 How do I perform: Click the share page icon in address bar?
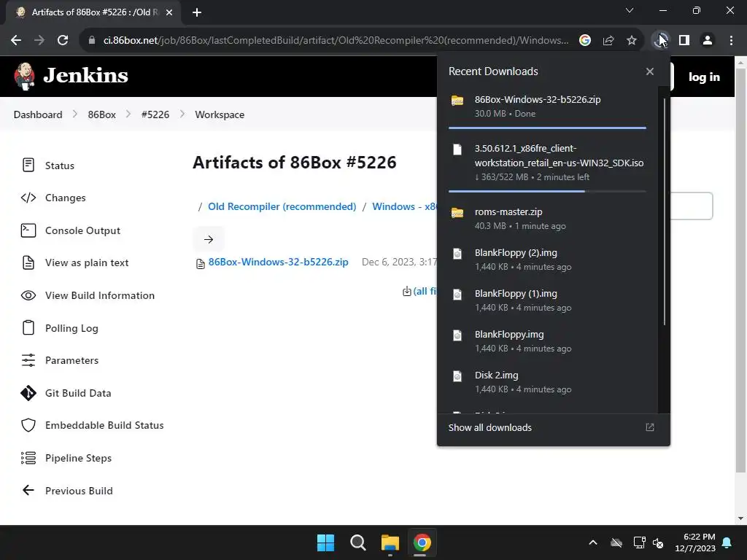coord(608,41)
